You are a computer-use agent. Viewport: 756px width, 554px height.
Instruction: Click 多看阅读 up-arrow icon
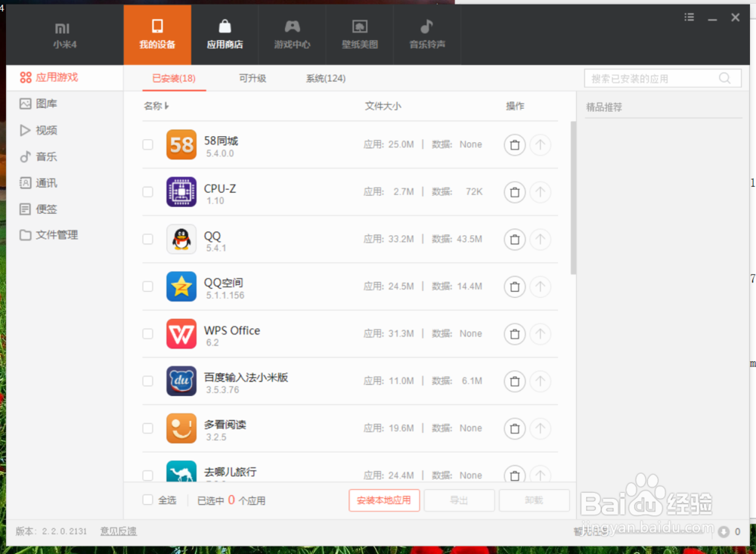coord(540,428)
